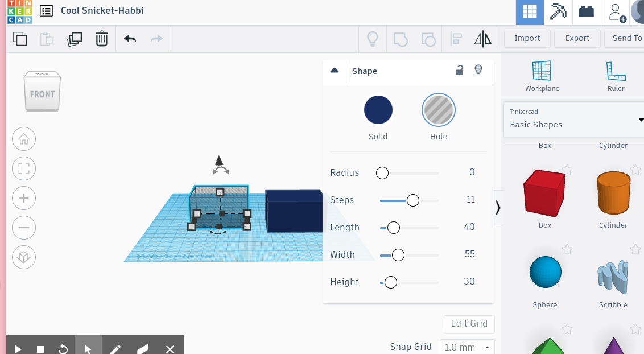Select the pencil tool in bottom bar
This screenshot has width=644, height=354.
pos(115,349)
